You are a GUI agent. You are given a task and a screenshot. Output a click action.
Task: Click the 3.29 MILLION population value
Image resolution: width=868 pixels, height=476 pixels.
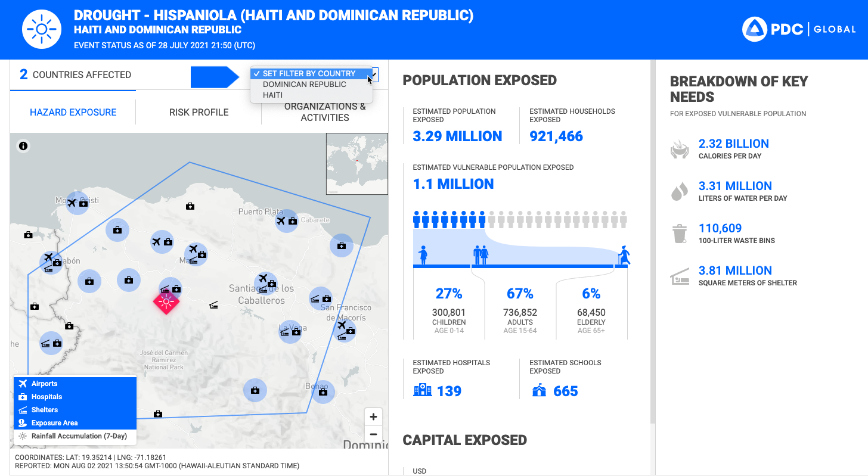pyautogui.click(x=458, y=136)
